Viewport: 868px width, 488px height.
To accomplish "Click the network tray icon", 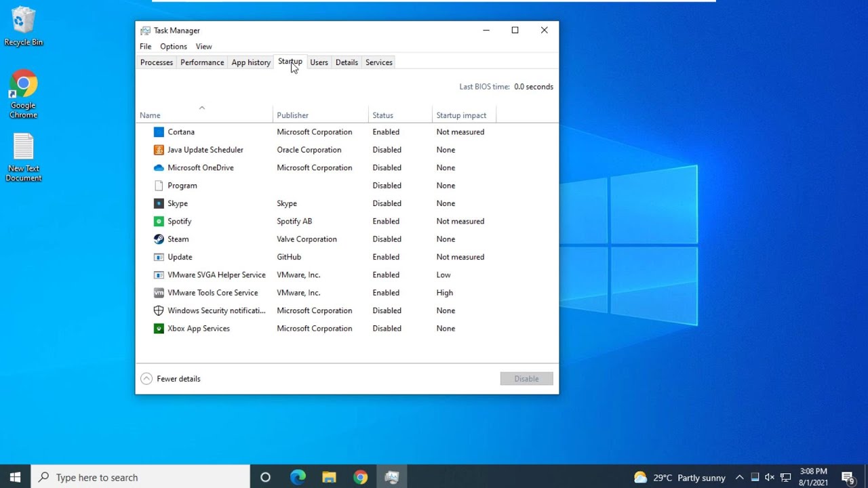I will tap(786, 477).
